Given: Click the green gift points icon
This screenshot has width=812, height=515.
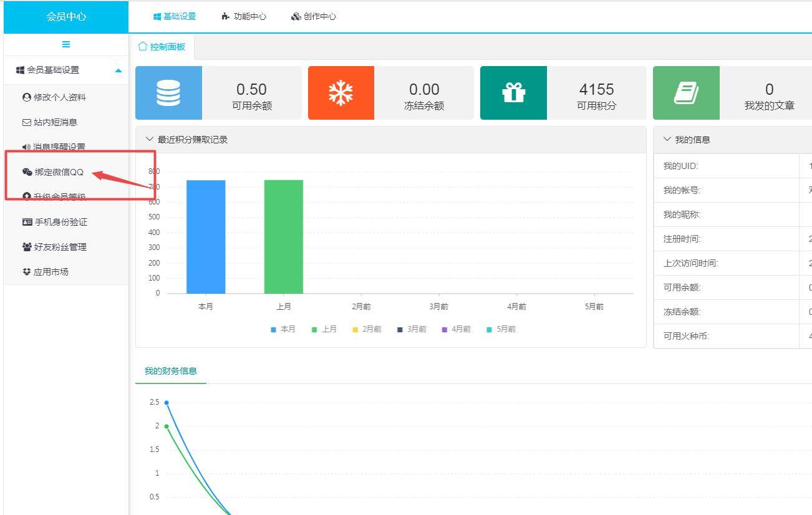Looking at the screenshot, I should coord(513,93).
